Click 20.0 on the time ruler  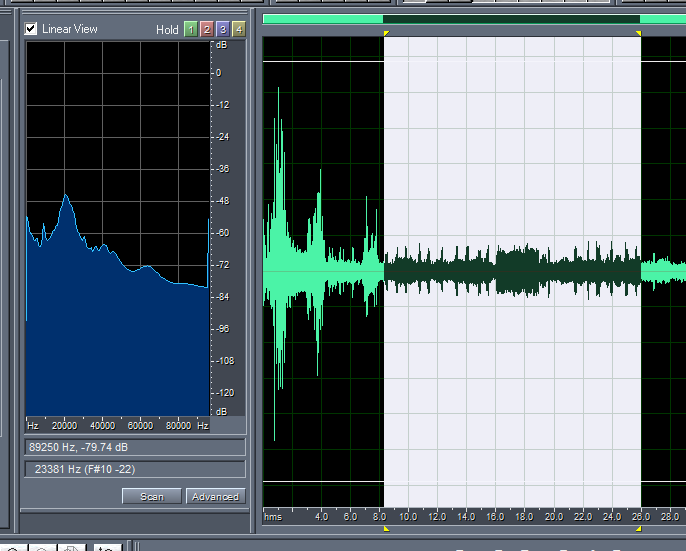click(554, 517)
